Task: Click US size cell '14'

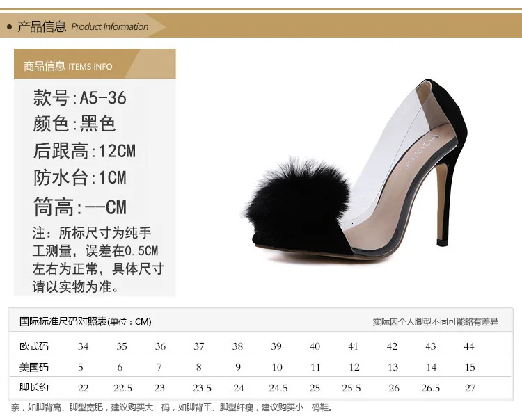Action: (432, 367)
